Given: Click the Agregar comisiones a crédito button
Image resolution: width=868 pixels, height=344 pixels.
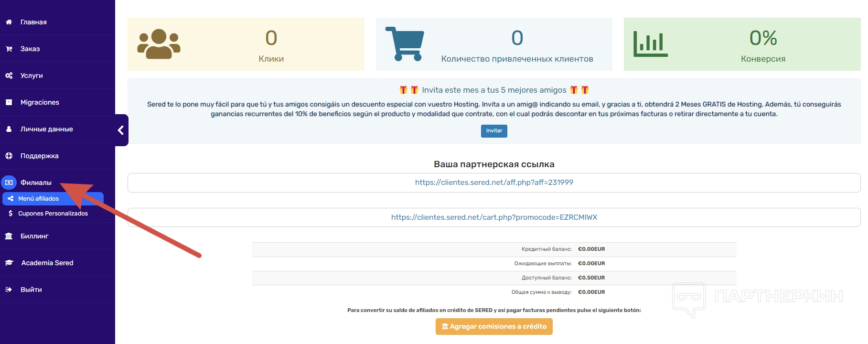Looking at the screenshot, I should tap(494, 326).
